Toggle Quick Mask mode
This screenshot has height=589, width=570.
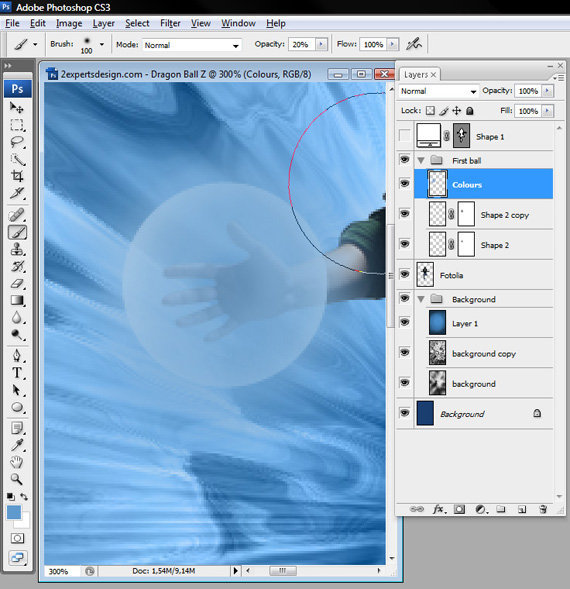click(17, 538)
